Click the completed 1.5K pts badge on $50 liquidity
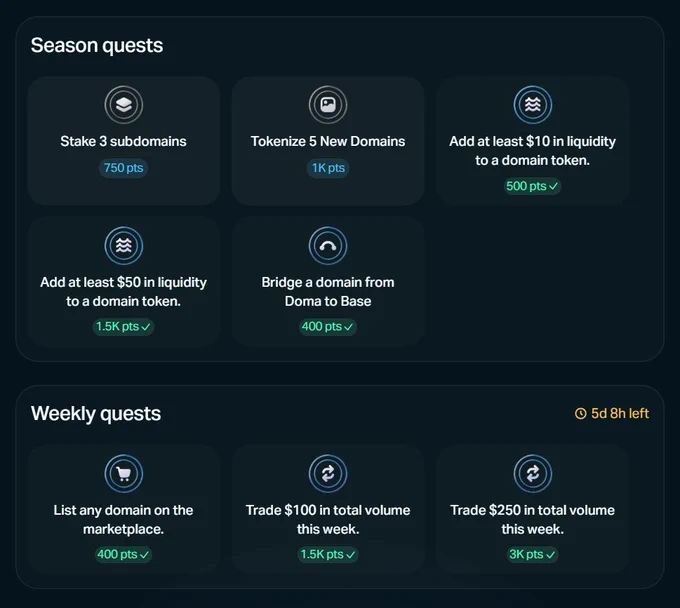 tap(123, 327)
